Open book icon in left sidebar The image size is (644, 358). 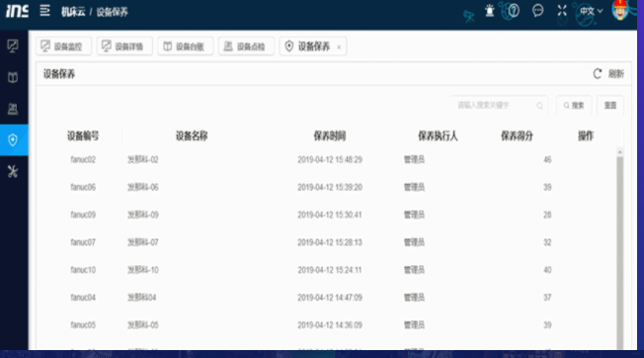coord(13,77)
